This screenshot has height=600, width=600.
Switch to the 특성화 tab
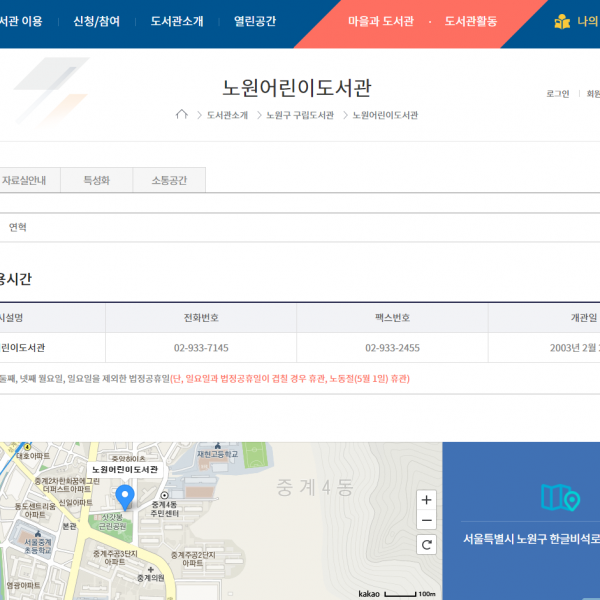coord(96,180)
